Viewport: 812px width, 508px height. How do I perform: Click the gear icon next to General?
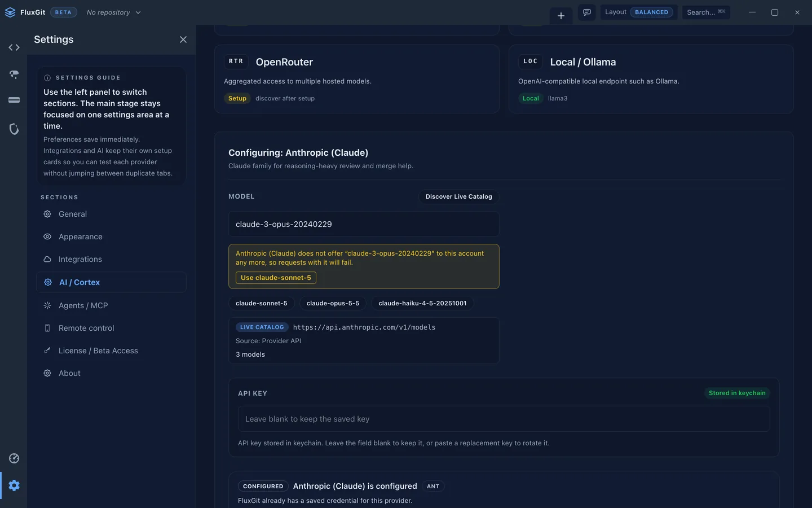(47, 214)
